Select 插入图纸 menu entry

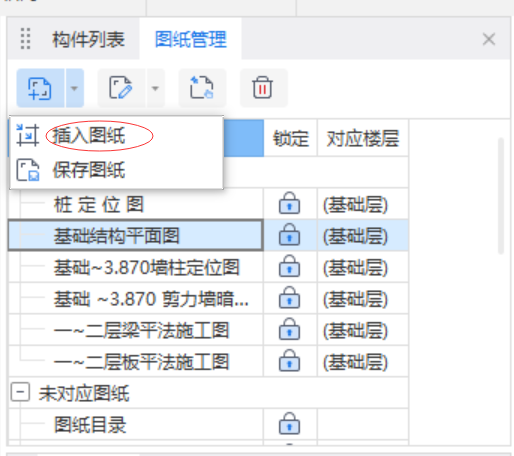[x=116, y=136]
